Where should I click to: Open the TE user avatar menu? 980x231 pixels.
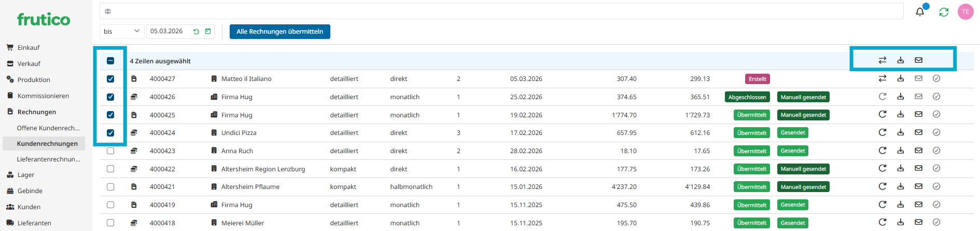click(x=965, y=12)
